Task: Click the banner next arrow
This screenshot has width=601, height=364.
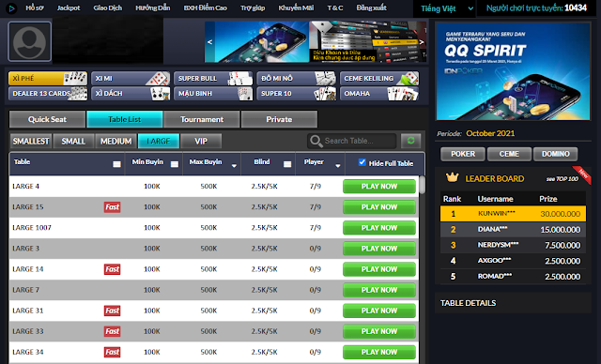Action: [x=422, y=41]
